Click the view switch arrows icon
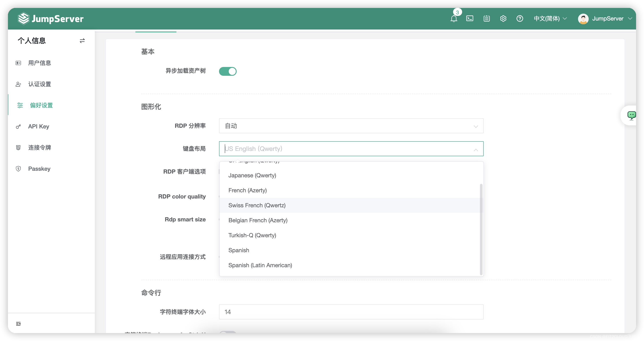 (x=82, y=41)
